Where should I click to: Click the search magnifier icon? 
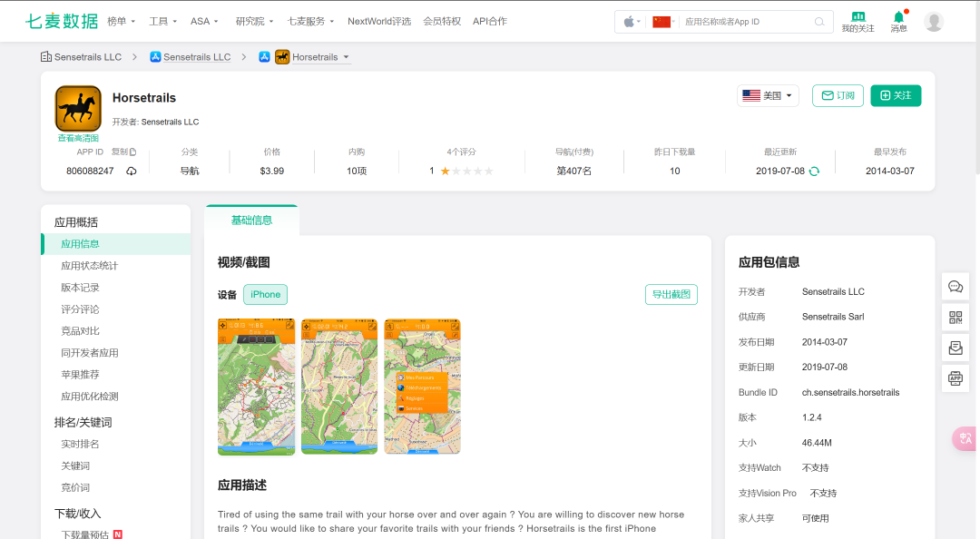tap(818, 22)
